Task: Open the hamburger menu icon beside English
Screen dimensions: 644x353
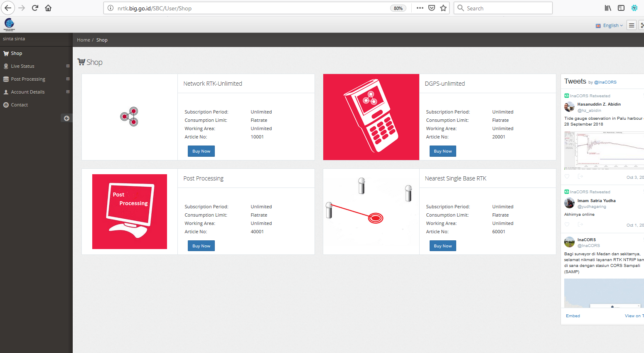Action: pyautogui.click(x=632, y=25)
